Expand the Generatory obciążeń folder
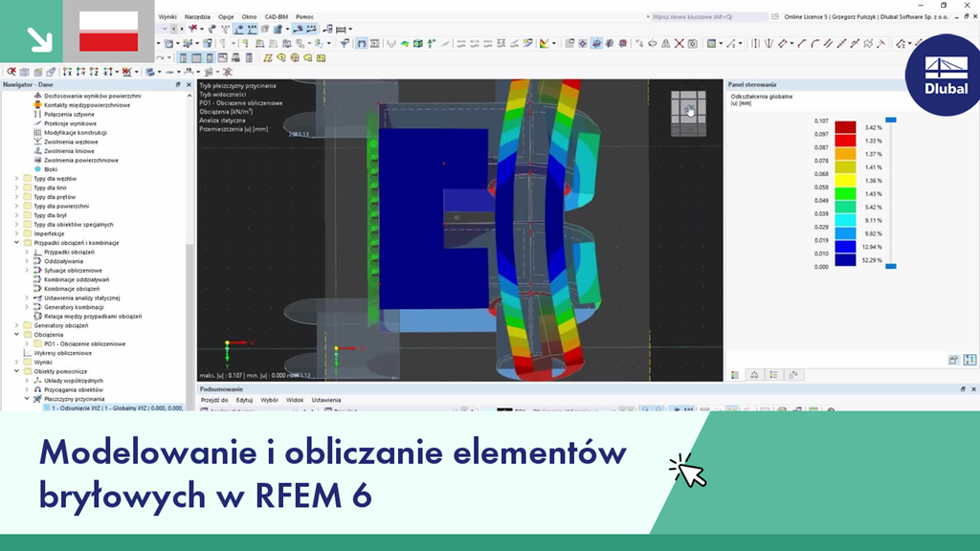 point(17,325)
